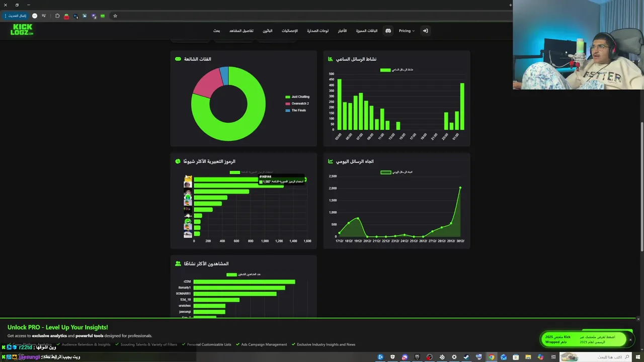Click the red extension icon in toolbar
The height and width of the screenshot is (362, 644).
pos(66,16)
